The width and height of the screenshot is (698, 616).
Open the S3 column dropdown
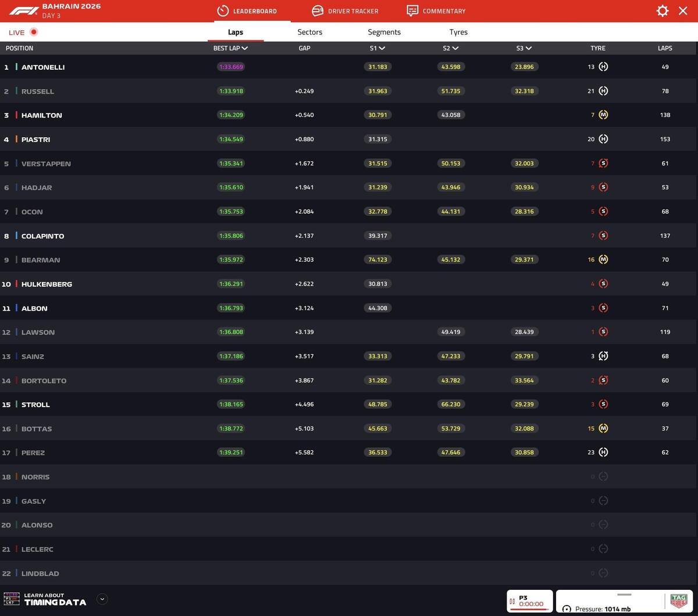[528, 48]
